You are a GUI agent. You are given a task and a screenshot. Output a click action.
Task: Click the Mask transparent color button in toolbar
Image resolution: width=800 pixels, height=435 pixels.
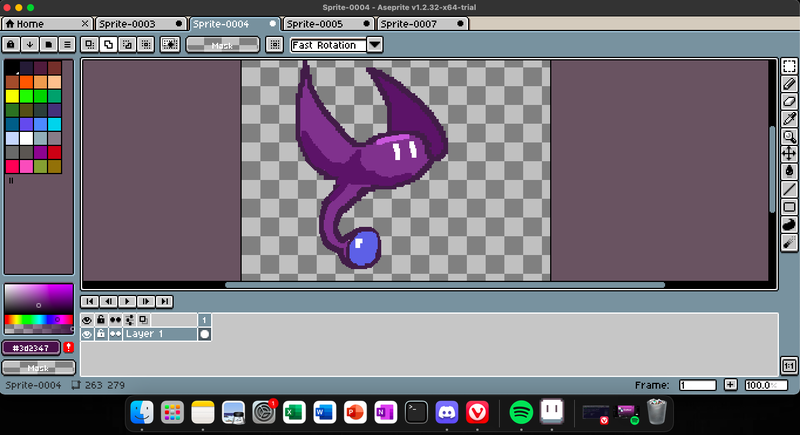222,45
